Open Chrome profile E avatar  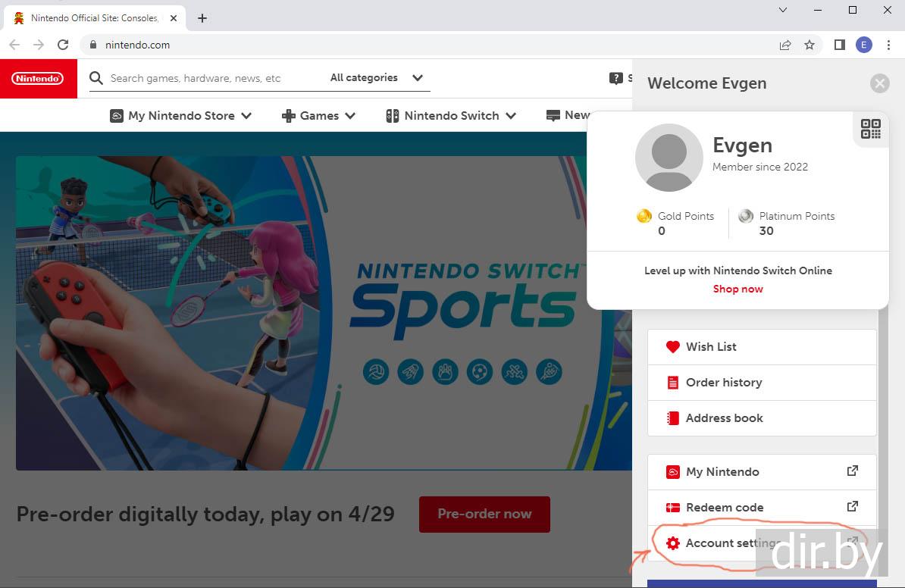[864, 45]
